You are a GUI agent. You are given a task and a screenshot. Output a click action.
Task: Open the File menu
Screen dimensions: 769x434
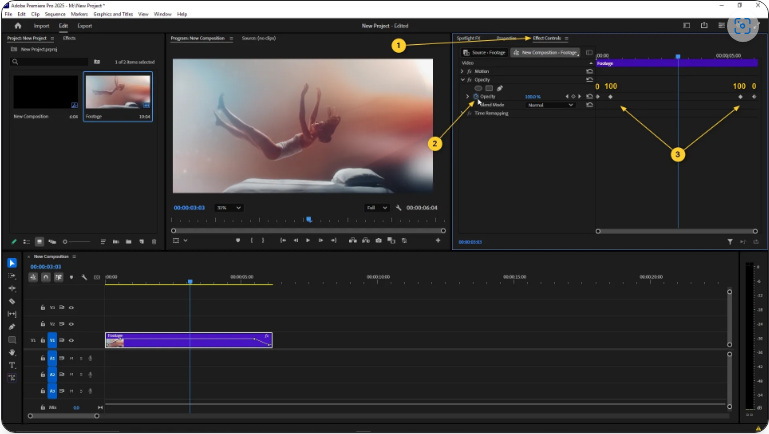pyautogui.click(x=8, y=14)
